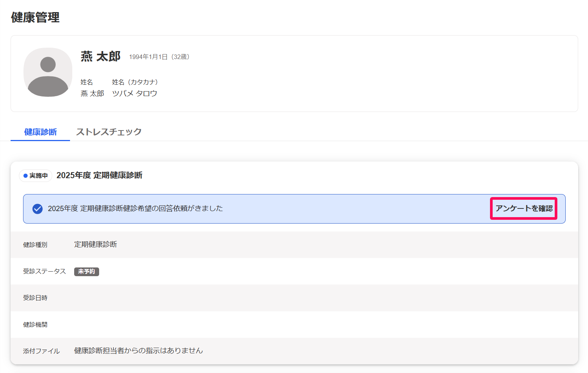Click the アンケートを確認 button
Image resolution: width=588 pixels, height=373 pixels.
[x=524, y=208]
